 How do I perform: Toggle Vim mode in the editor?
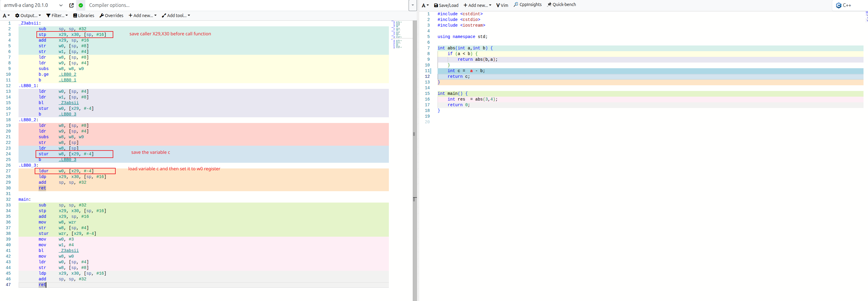point(502,5)
